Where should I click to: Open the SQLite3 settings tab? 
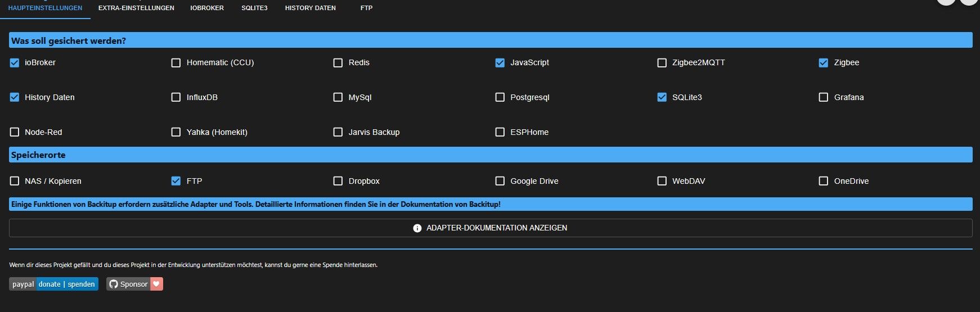(254, 8)
